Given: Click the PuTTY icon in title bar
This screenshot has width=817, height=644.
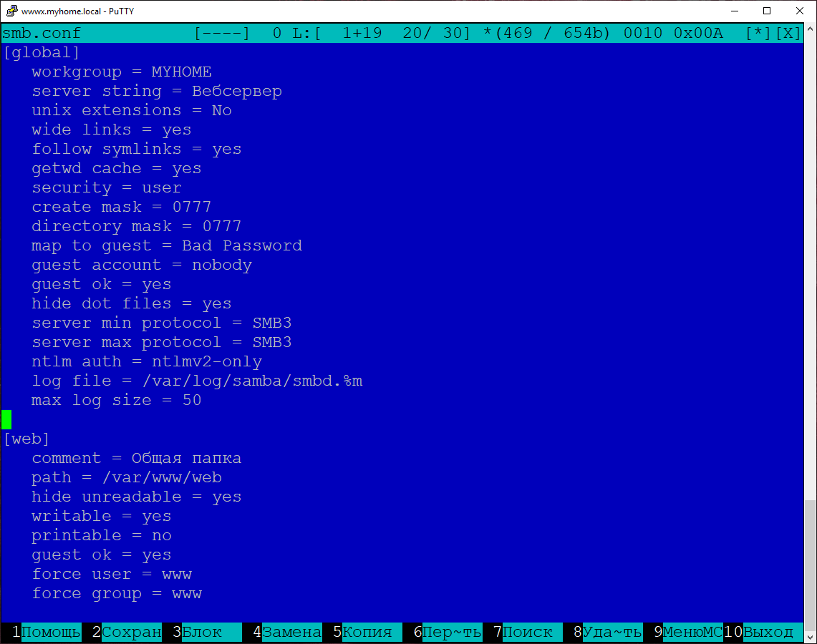Looking at the screenshot, I should point(11,11).
